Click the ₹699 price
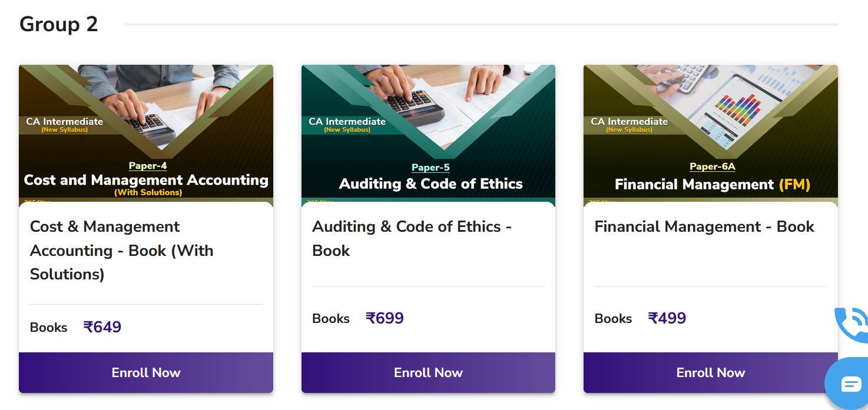 coord(385,318)
